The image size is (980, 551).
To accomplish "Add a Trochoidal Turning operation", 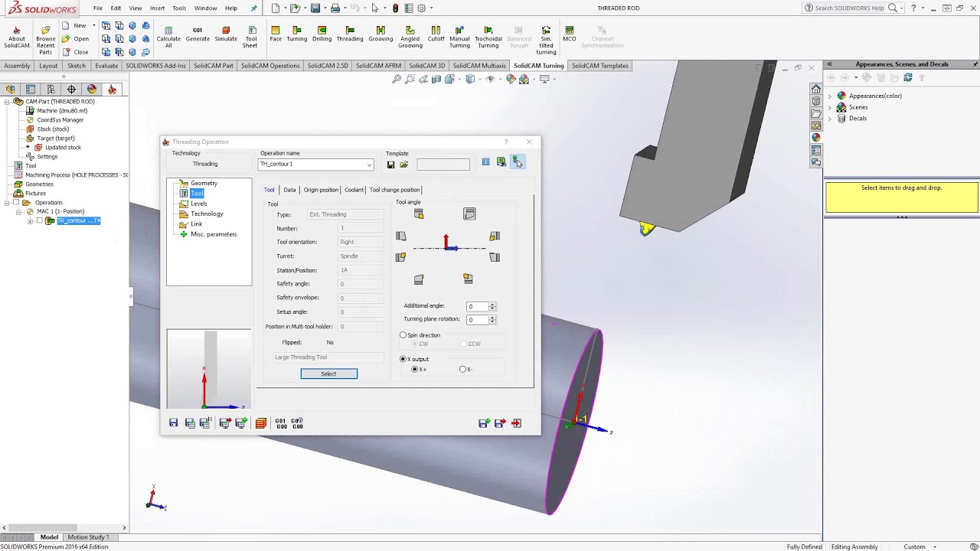I will coord(488,38).
